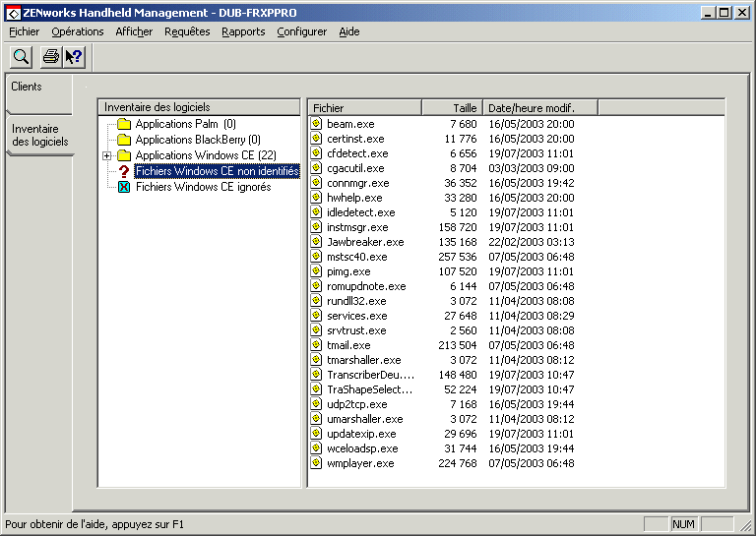
Task: Select Applications BlackBerry (0) in the tree
Action: (198, 140)
